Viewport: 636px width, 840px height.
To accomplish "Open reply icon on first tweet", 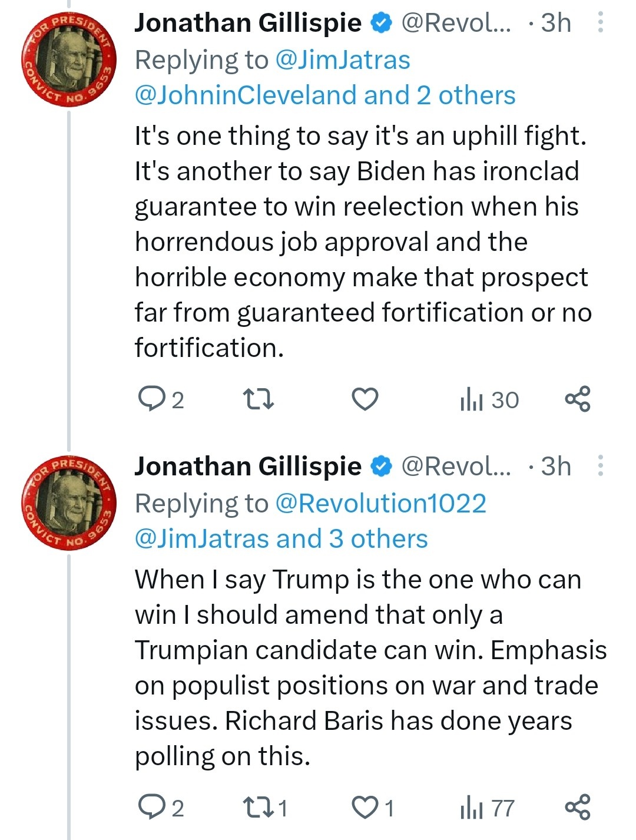I will (151, 399).
